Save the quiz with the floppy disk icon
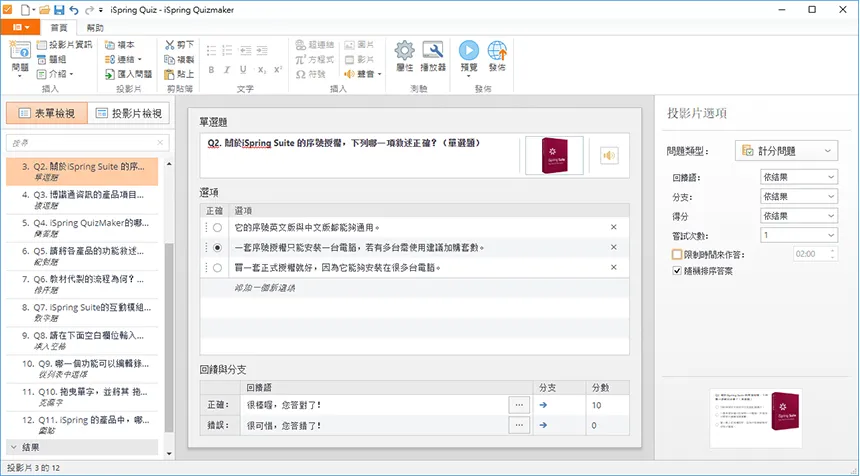This screenshot has height=476, width=860. click(x=59, y=10)
